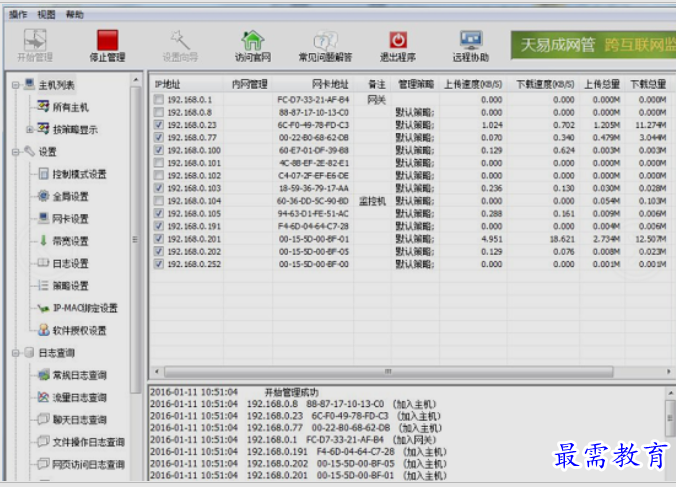Collapse the 主机列表 tree node

(16, 85)
